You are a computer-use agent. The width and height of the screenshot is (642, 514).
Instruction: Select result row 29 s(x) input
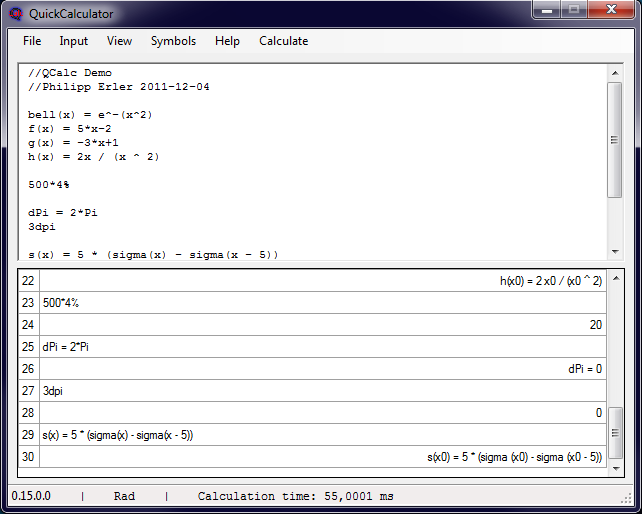point(323,435)
